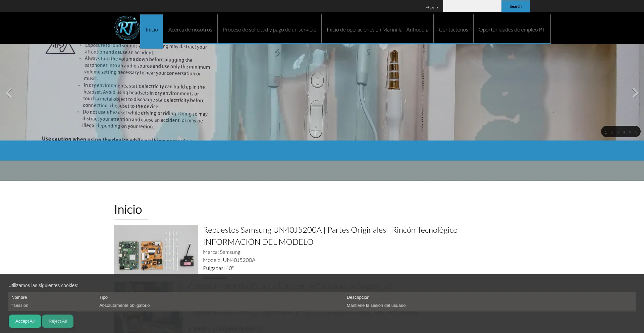
Task: Select slide 4 in the slider pagination
Action: point(624,132)
